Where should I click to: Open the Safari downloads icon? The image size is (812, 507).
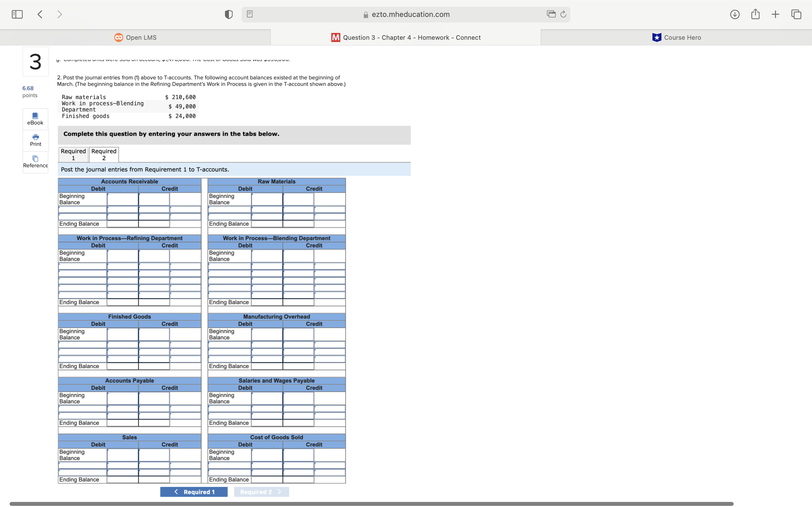click(734, 14)
